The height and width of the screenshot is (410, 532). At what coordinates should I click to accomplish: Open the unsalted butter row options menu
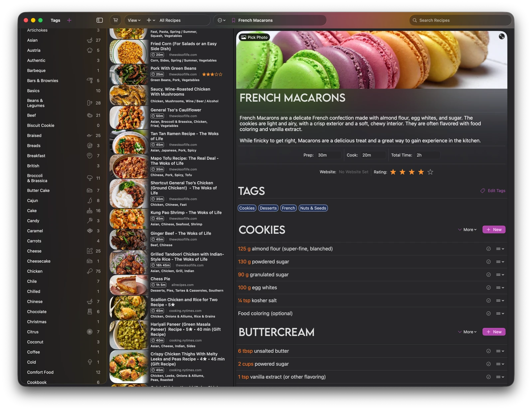pyautogui.click(x=500, y=351)
